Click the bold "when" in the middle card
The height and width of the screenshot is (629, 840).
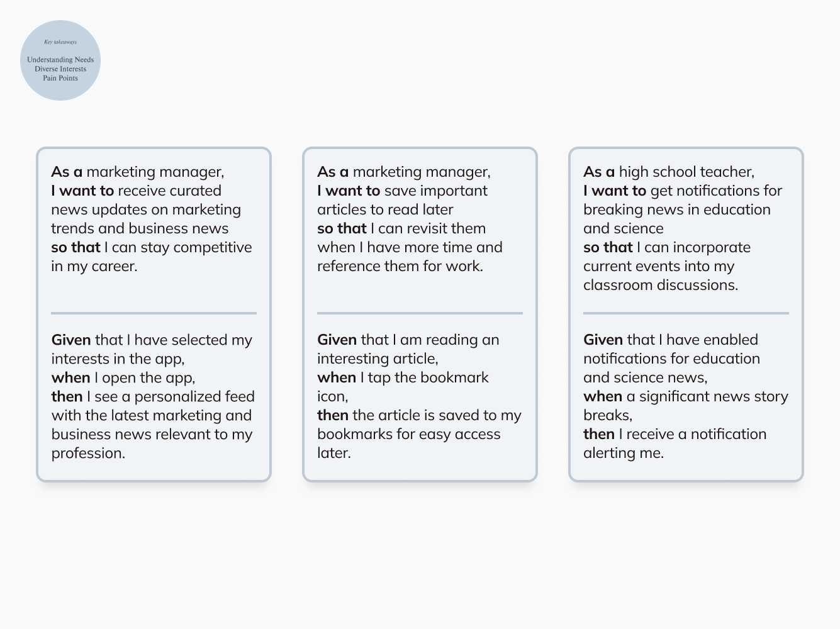pos(337,377)
